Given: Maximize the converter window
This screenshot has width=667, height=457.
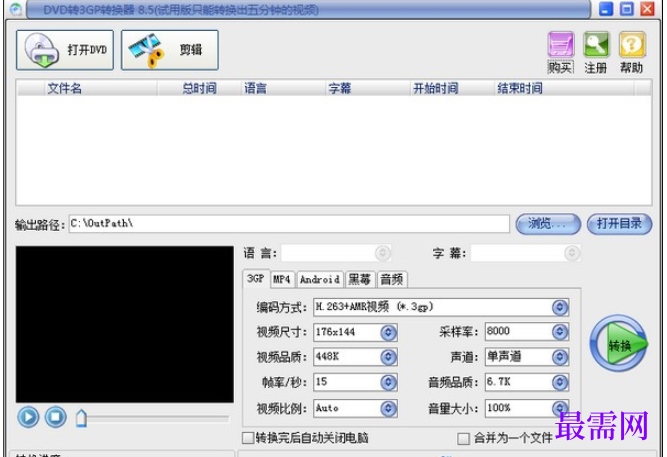Looking at the screenshot, I should click(x=627, y=9).
